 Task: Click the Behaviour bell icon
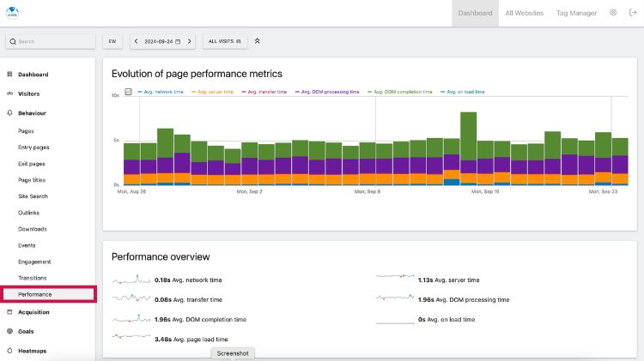[9, 113]
